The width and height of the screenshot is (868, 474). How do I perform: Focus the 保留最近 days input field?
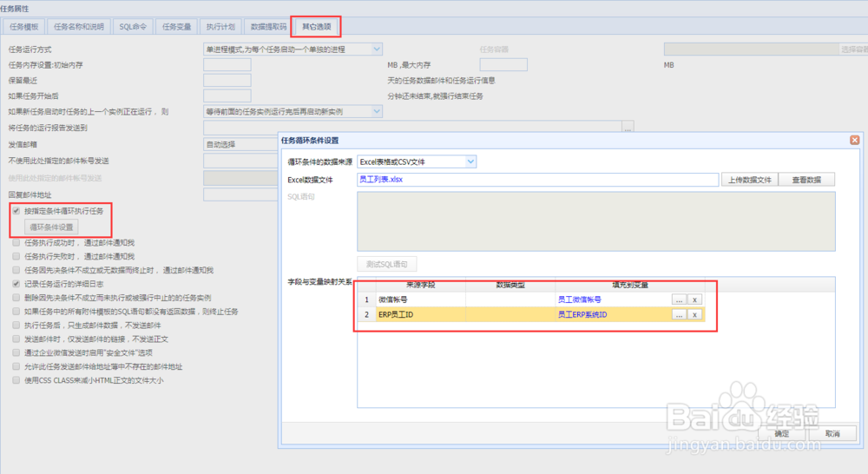(227, 80)
